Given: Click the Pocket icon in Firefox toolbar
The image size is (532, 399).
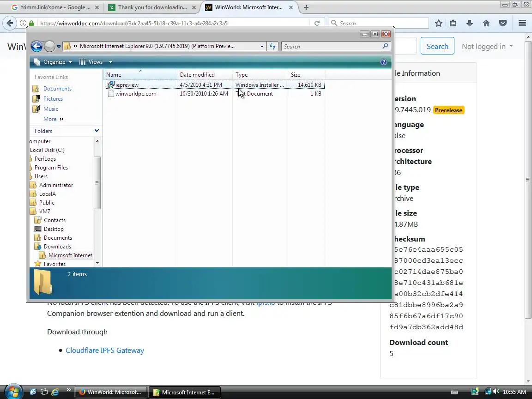Looking at the screenshot, I should (x=503, y=23).
